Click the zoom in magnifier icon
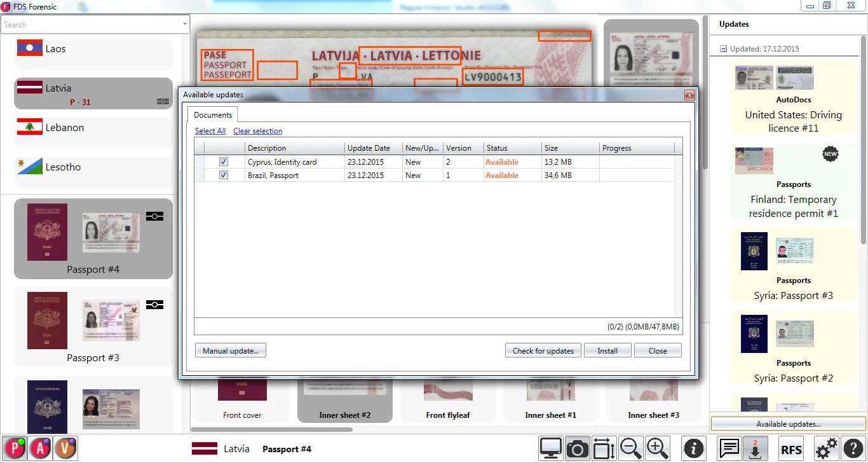 (658, 449)
